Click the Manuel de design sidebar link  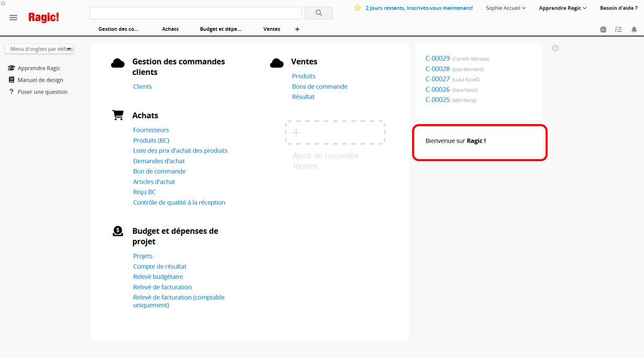point(40,80)
